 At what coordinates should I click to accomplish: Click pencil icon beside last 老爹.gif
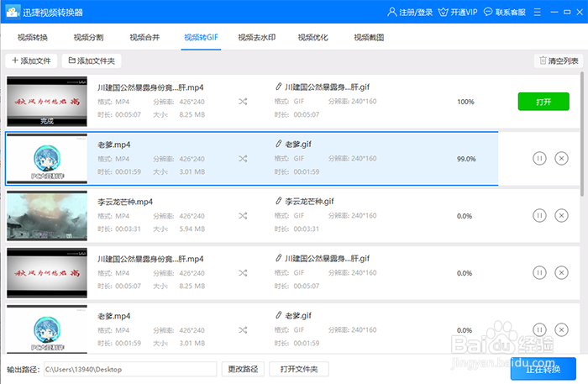pos(278,315)
